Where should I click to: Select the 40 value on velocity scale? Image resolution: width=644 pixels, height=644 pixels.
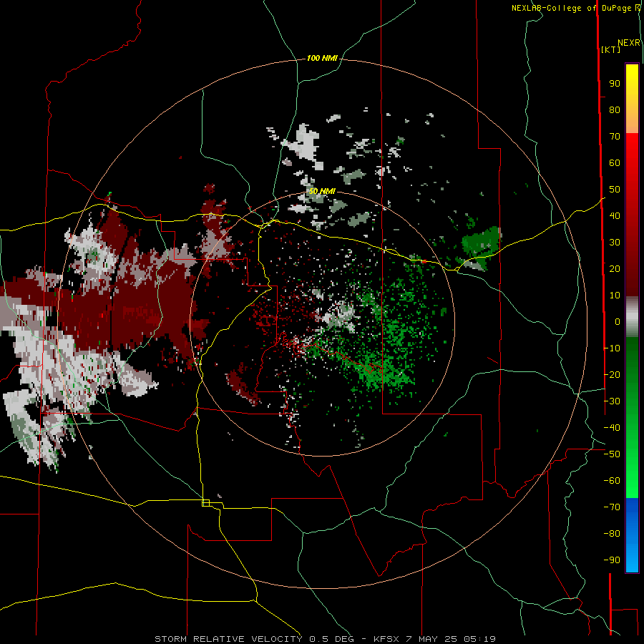click(x=615, y=216)
